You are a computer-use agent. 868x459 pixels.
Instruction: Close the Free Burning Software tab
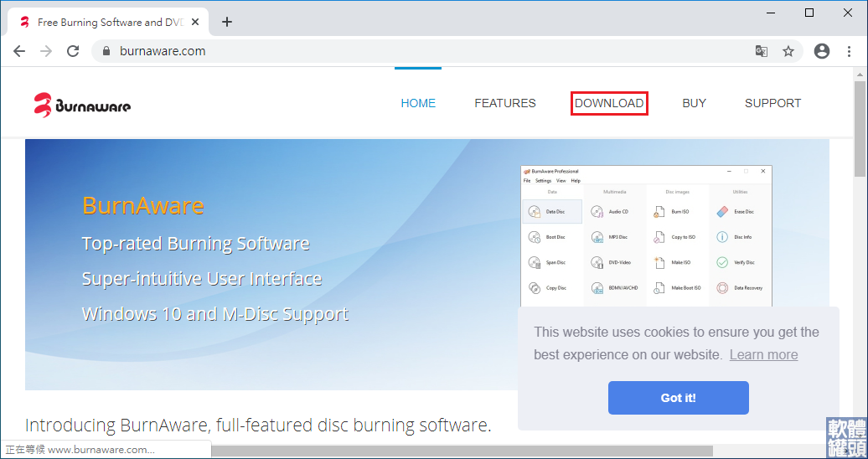(195, 22)
